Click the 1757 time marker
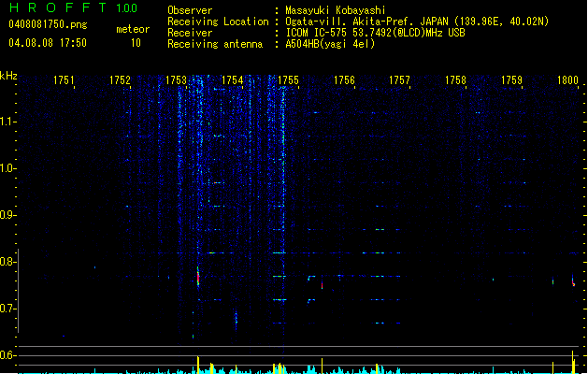The width and height of the screenshot is (588, 374). [399, 80]
